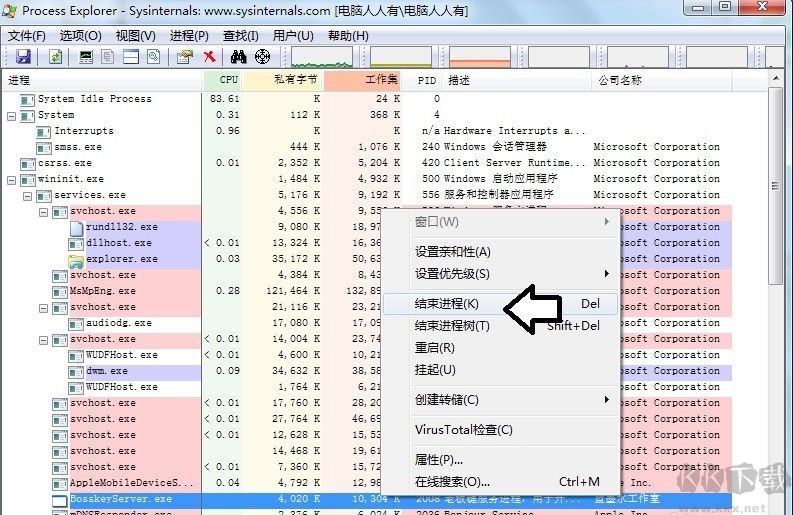This screenshot has height=515, width=793.
Task: Expand the 创建转储(C) submenu arrow
Action: click(606, 400)
